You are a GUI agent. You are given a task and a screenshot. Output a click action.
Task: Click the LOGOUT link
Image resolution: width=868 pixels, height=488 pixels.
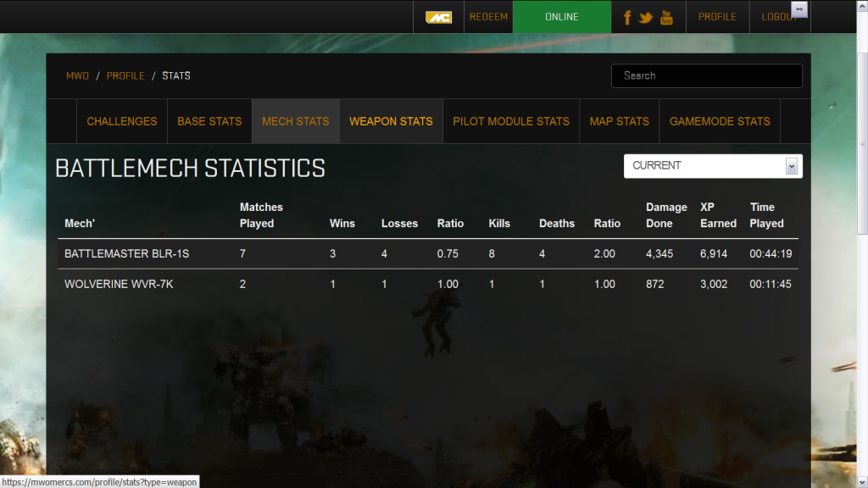pos(780,17)
